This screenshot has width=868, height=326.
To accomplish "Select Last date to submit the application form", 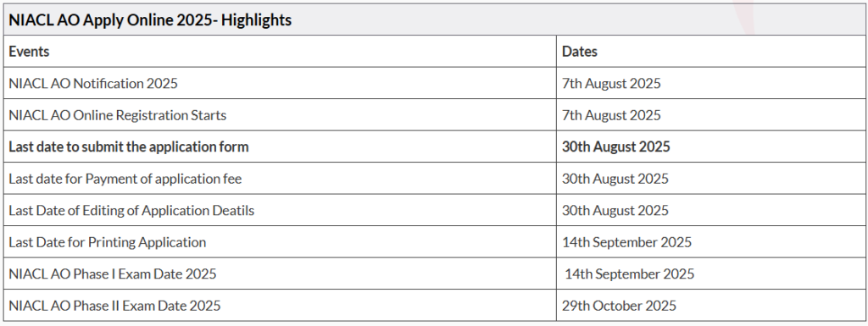I will pyautogui.click(x=129, y=147).
